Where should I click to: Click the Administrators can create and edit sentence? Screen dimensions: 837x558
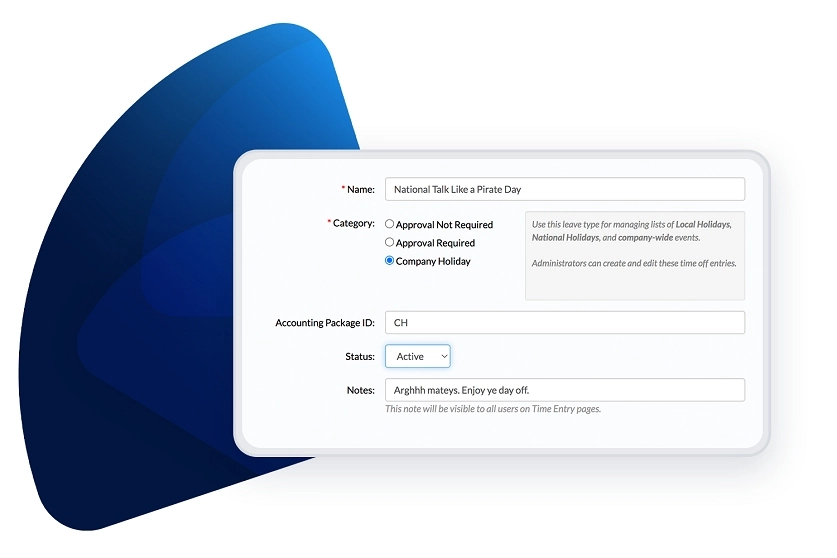633,263
